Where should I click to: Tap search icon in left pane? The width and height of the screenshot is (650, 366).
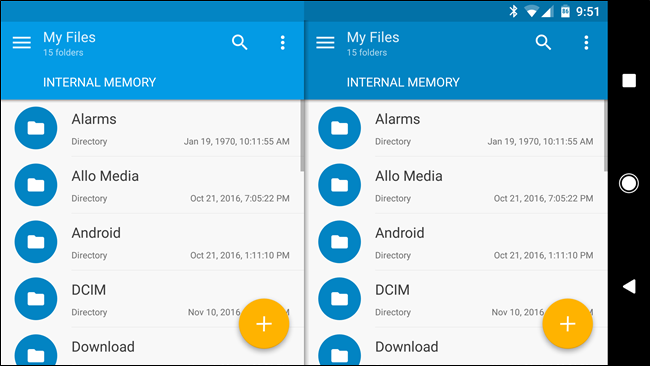click(240, 42)
